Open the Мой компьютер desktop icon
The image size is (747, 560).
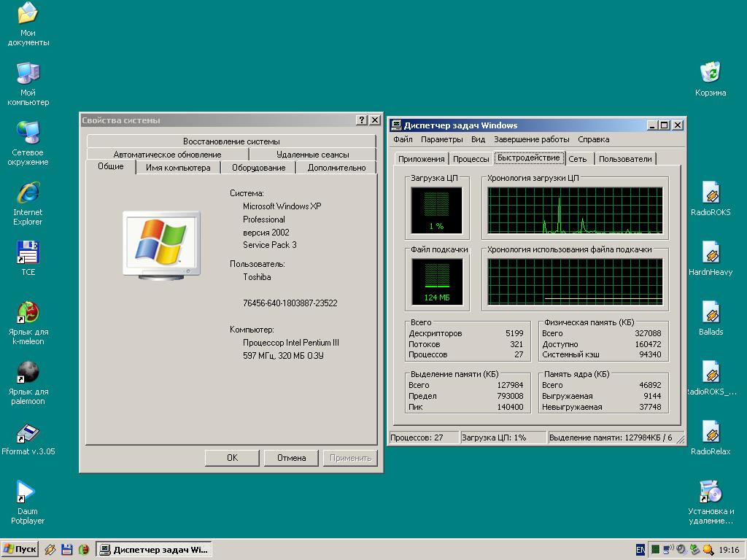point(28,74)
